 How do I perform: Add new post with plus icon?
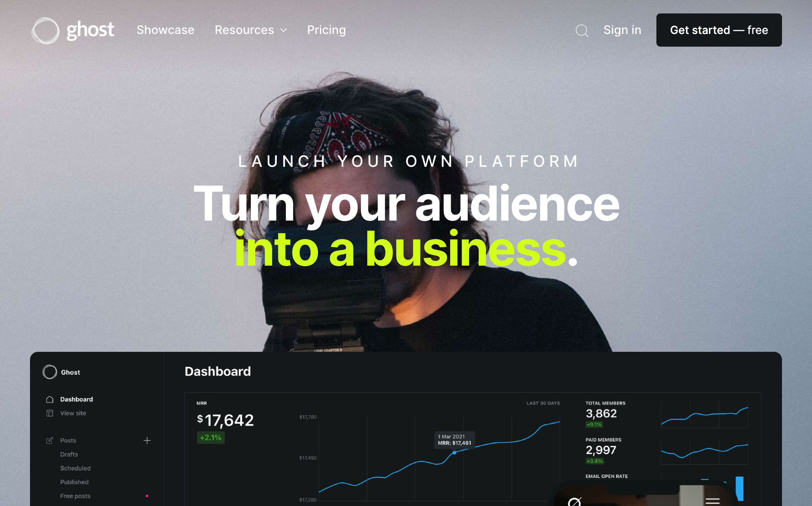147,440
